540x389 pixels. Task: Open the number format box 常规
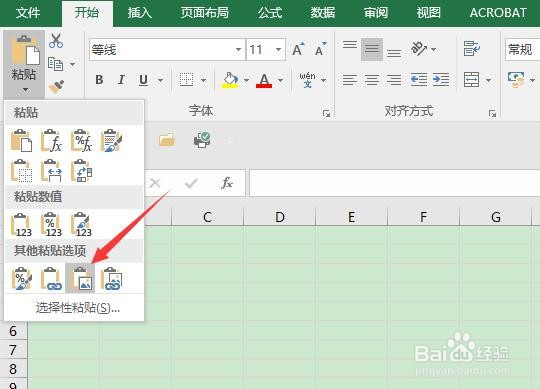tap(522, 50)
